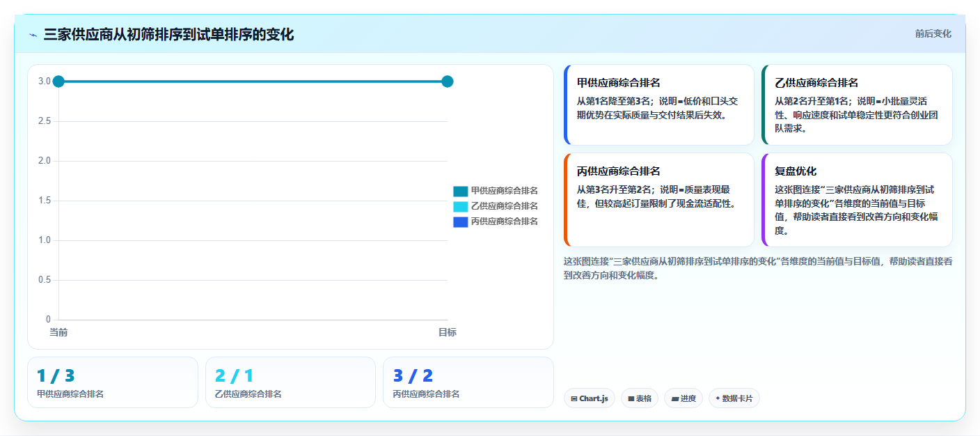Open the 丙供应商综合排名 description card
980x436 pixels.
click(x=658, y=200)
